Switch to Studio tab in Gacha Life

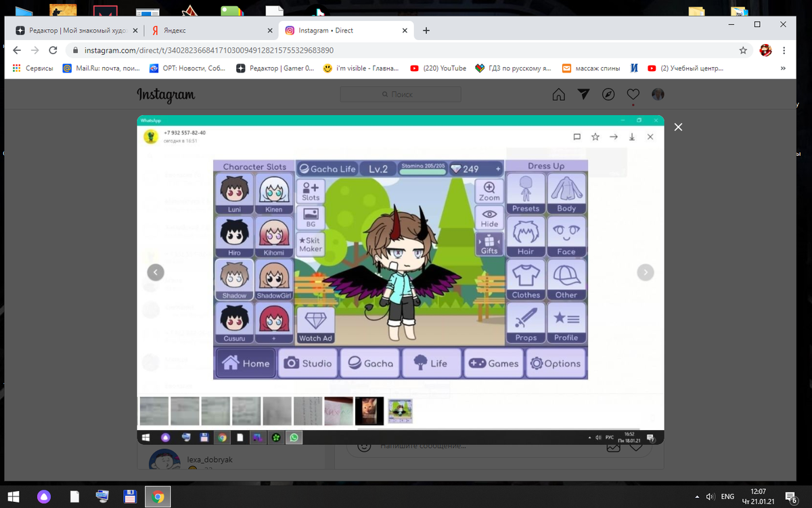coord(308,363)
